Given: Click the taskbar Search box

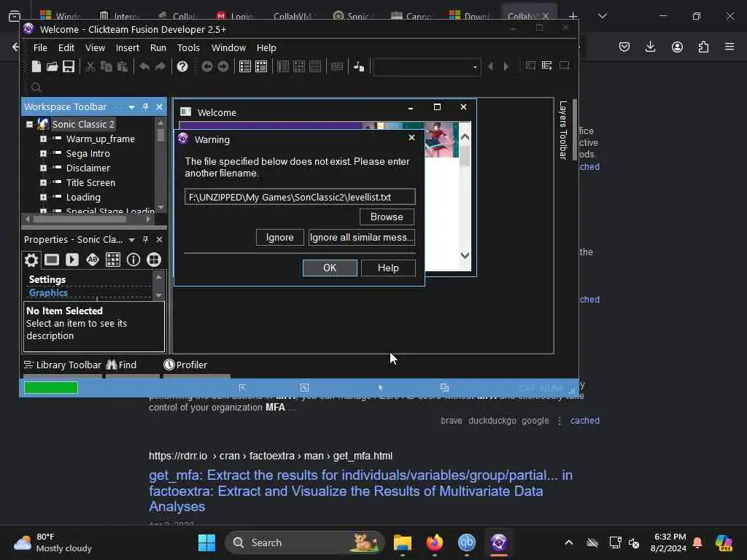Looking at the screenshot, I should point(304,542).
